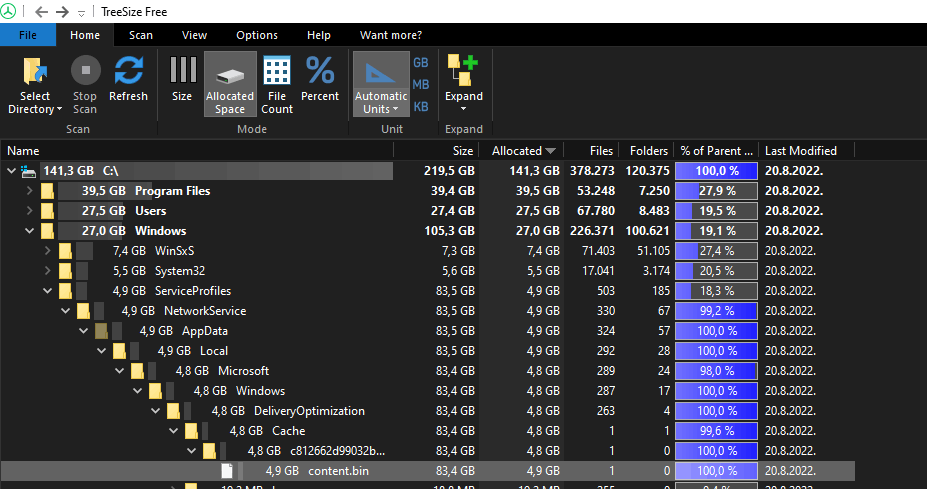The image size is (927, 489).
Task: Open the Expand dropdown in ribbon
Action: pyautogui.click(x=464, y=83)
